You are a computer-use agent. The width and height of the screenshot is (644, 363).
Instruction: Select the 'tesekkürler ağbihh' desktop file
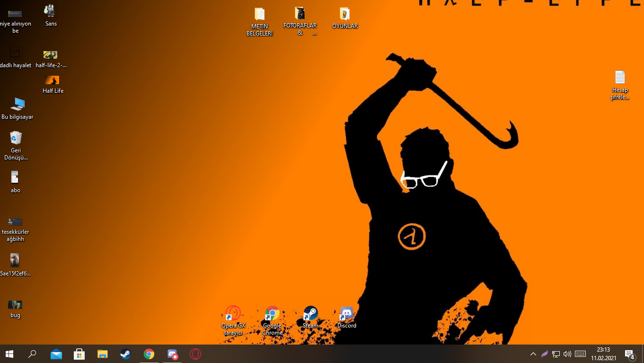pyautogui.click(x=16, y=230)
